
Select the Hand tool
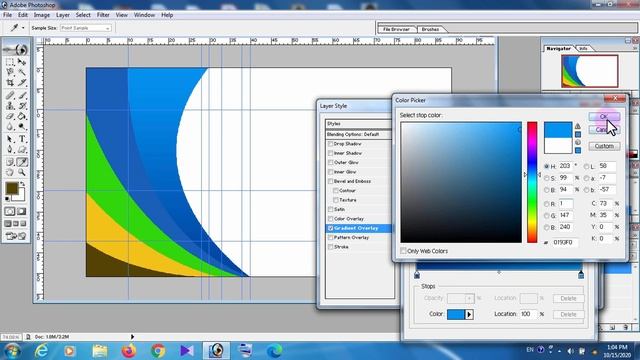tap(10, 172)
